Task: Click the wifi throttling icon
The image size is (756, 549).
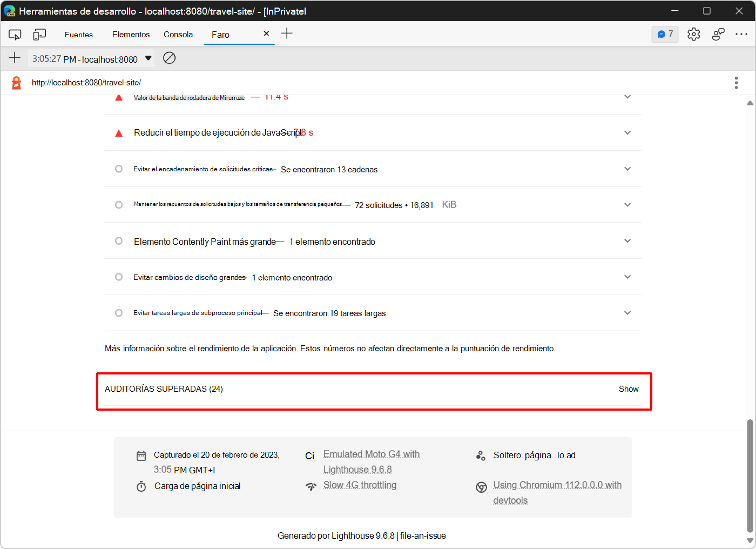Action: point(311,486)
